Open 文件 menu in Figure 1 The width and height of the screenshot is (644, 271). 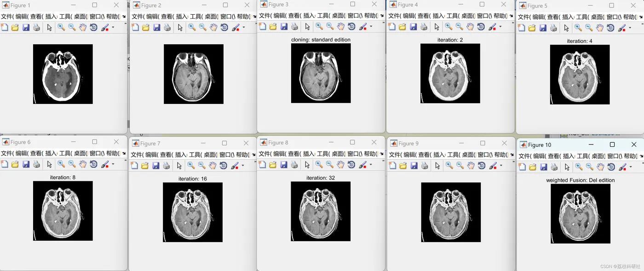[8, 16]
